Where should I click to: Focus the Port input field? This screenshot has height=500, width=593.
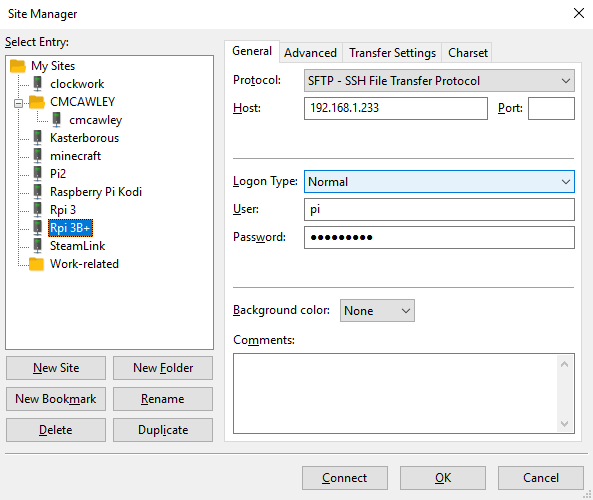pos(551,109)
